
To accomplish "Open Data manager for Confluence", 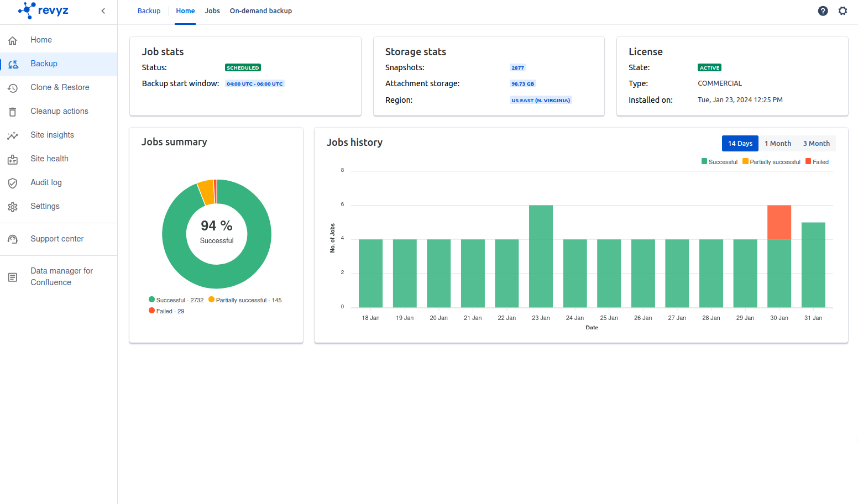I will click(x=61, y=276).
